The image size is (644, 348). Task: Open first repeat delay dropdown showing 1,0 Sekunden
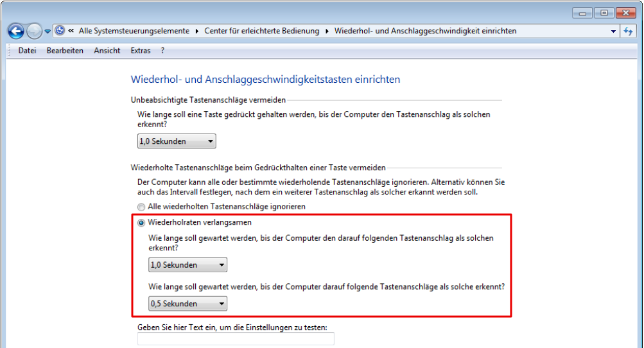(x=187, y=265)
